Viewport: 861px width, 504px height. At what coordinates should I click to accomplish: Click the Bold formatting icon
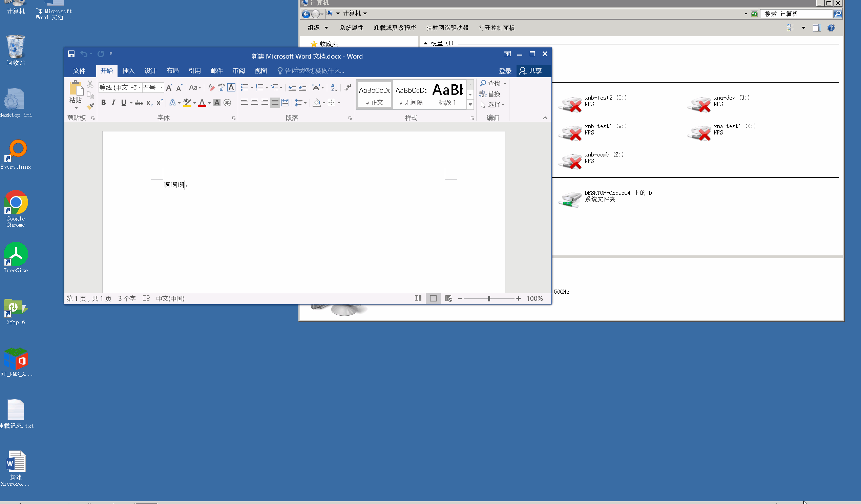click(x=103, y=103)
